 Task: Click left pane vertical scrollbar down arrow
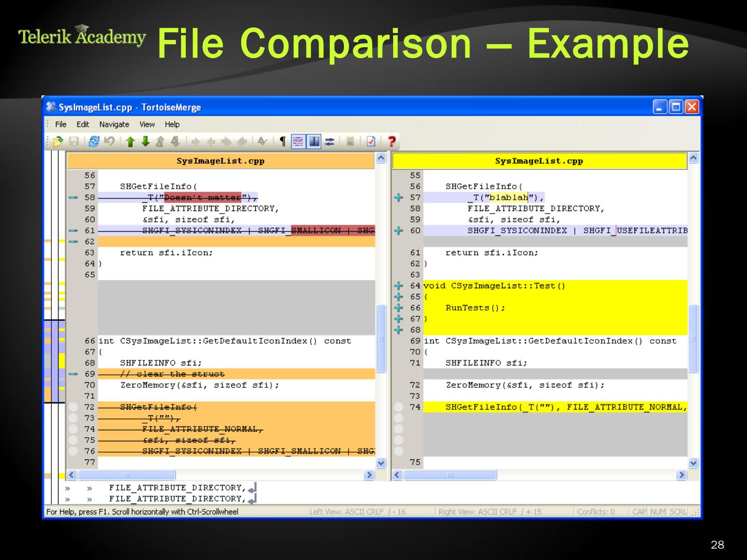tap(381, 463)
